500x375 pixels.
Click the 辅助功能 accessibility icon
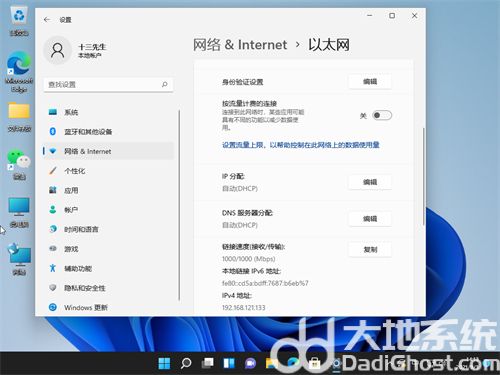pyautogui.click(x=53, y=268)
